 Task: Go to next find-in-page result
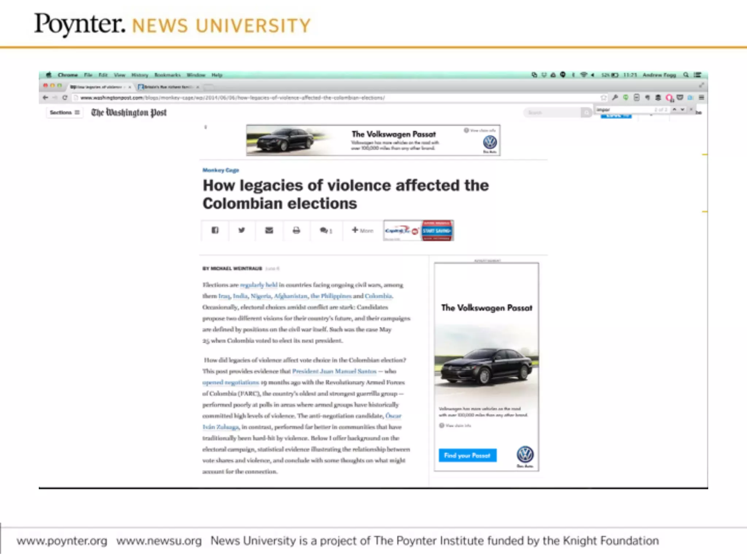682,109
